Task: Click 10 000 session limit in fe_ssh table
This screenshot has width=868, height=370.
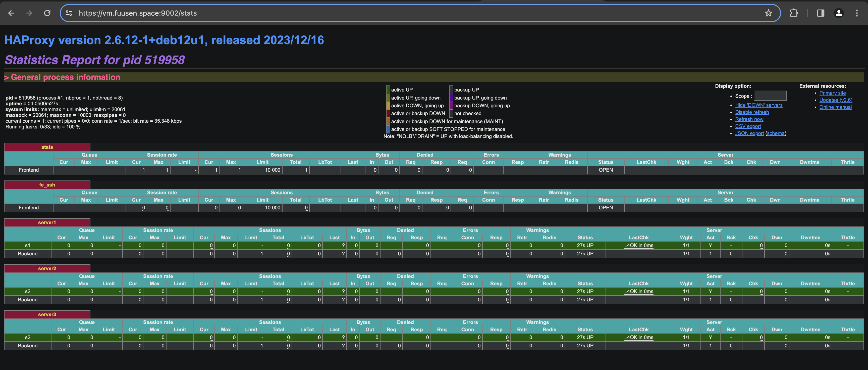Action: click(272, 208)
